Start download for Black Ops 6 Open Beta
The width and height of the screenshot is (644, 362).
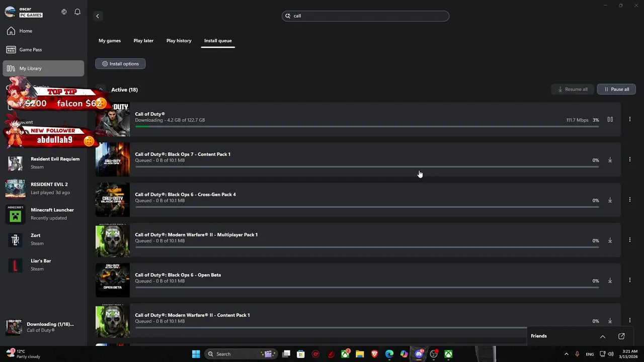click(x=610, y=281)
